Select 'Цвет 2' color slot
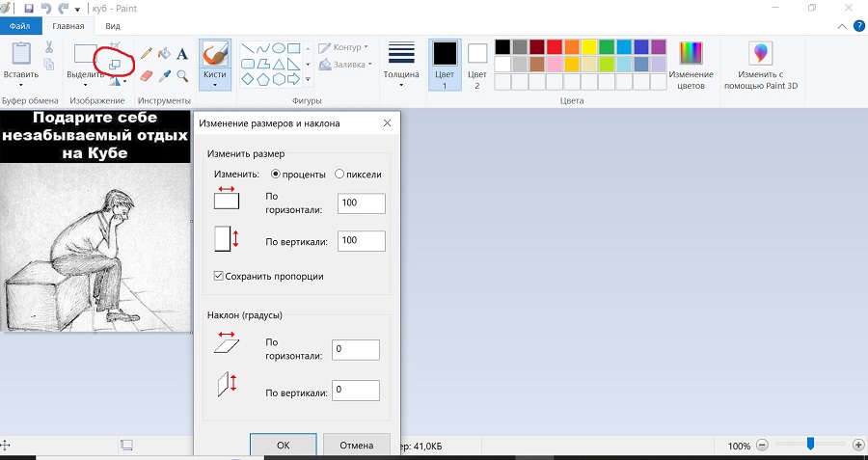 pyautogui.click(x=477, y=65)
